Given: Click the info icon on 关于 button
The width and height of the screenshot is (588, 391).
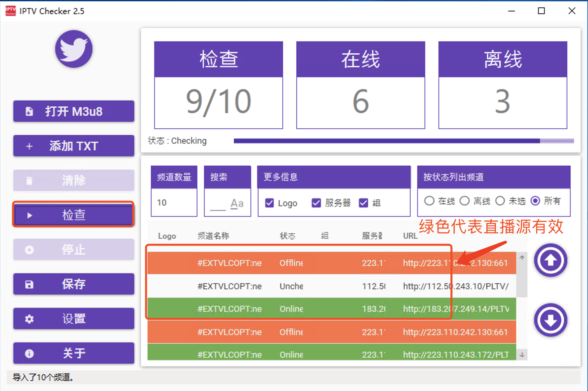Looking at the screenshot, I should point(29,353).
